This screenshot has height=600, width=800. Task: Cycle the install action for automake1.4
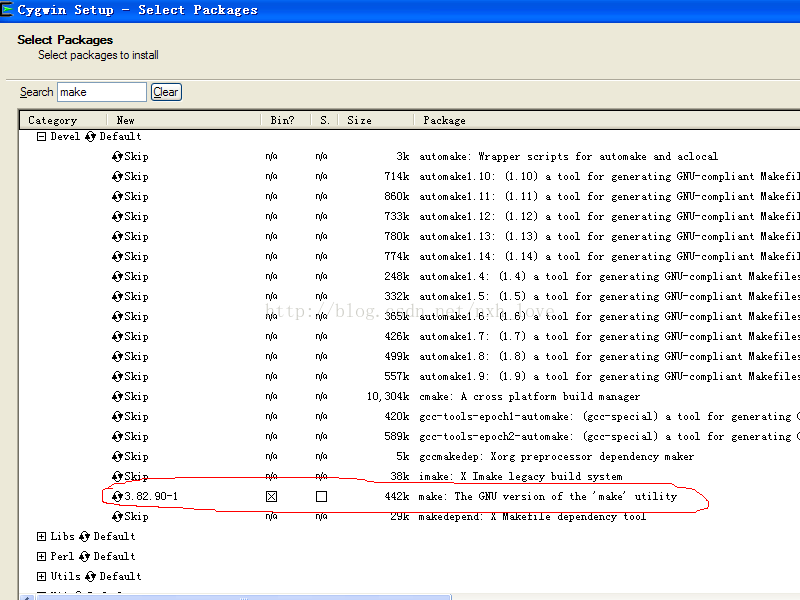click(x=117, y=277)
